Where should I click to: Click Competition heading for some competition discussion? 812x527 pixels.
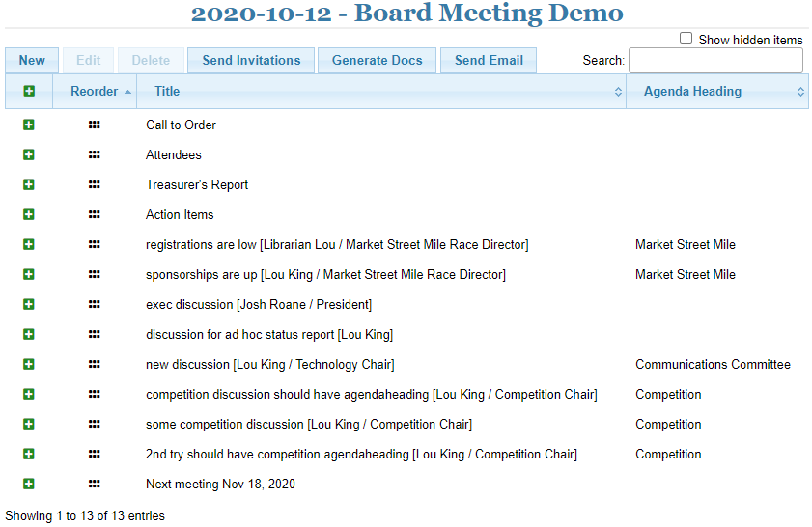(668, 424)
